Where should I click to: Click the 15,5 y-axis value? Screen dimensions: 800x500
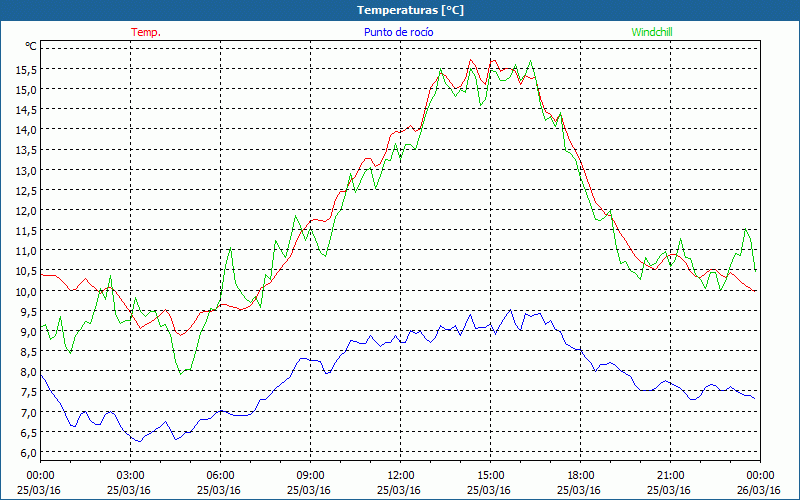[26, 69]
